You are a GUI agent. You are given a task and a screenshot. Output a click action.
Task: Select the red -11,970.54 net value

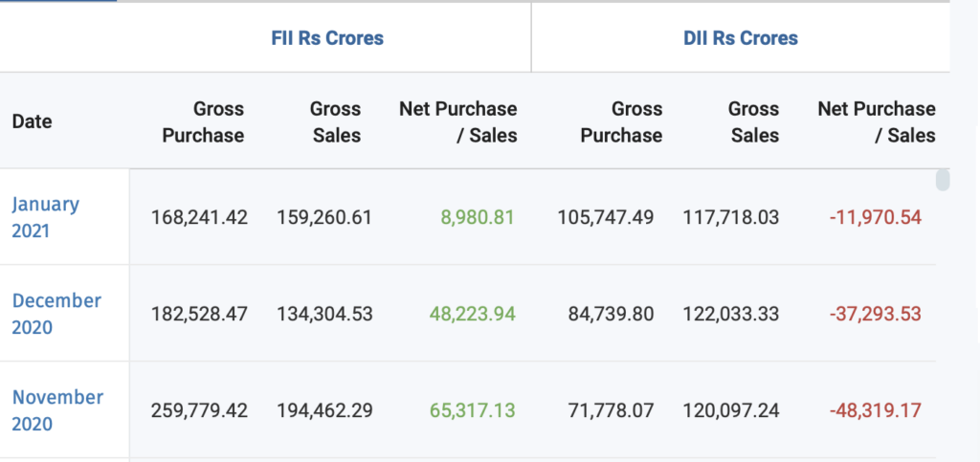(875, 217)
